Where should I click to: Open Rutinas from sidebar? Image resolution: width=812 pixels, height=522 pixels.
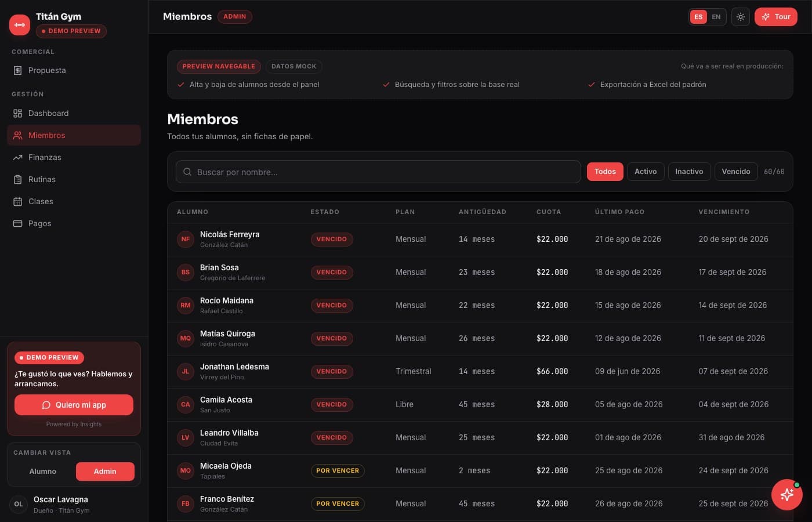pyautogui.click(x=74, y=179)
